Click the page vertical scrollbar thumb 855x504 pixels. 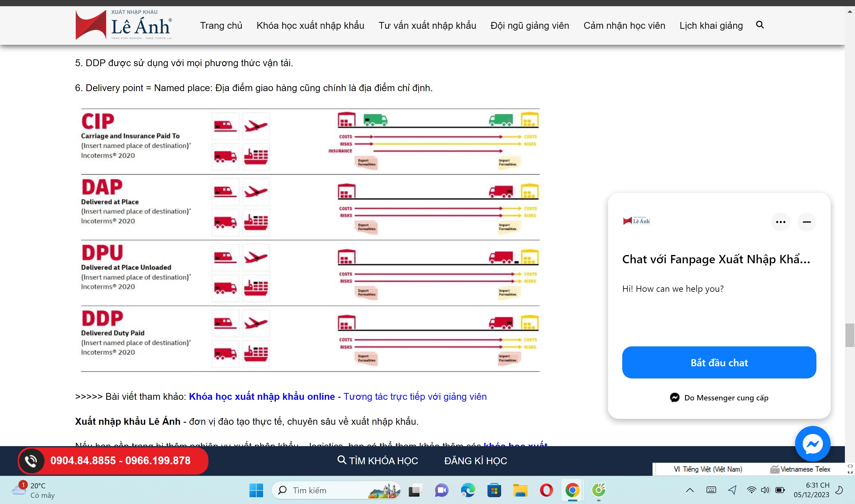point(850,335)
